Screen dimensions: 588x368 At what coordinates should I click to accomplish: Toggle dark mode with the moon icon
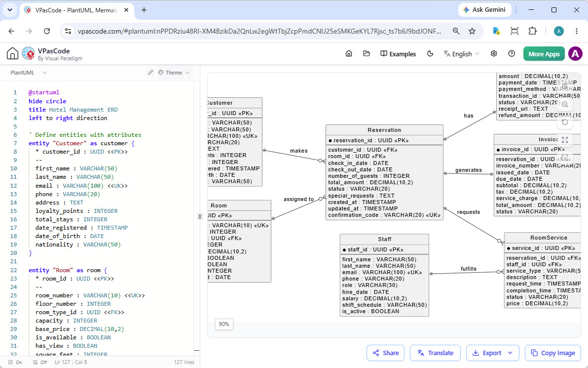pyautogui.click(x=430, y=54)
